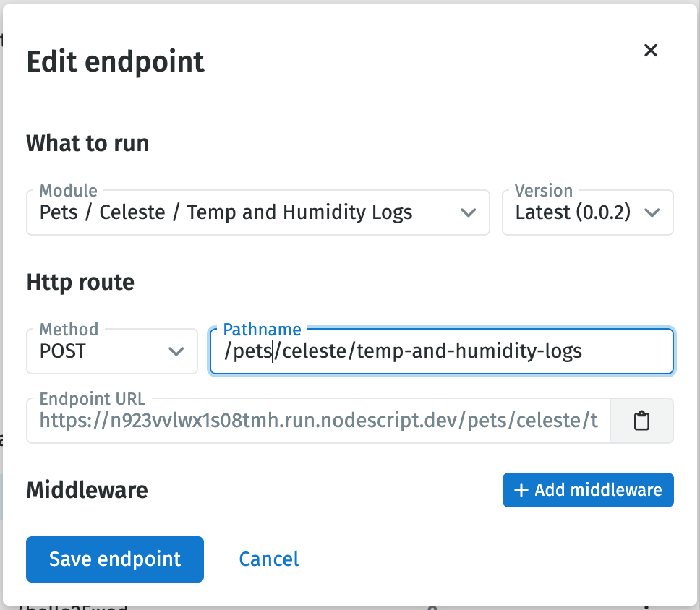Click the Http route section heading
Viewport: 700px width, 610px height.
[x=80, y=283]
